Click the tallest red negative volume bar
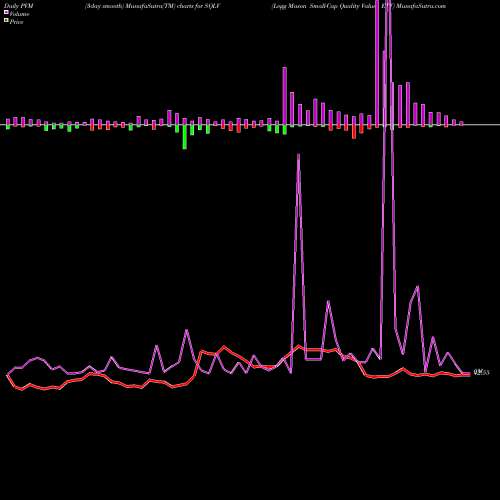The height and width of the screenshot is (500, 500). point(354,132)
